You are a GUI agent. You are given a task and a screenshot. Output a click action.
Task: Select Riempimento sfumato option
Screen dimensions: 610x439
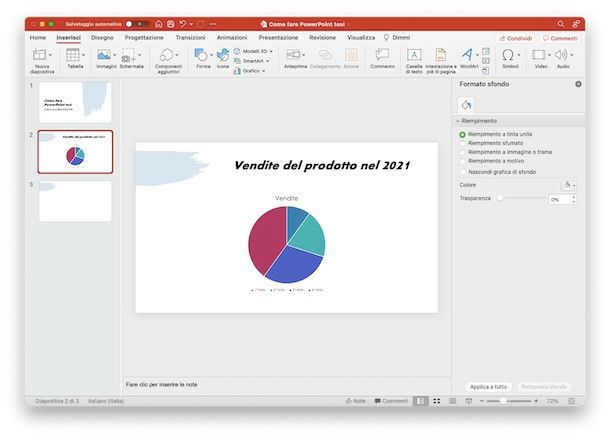coord(462,143)
